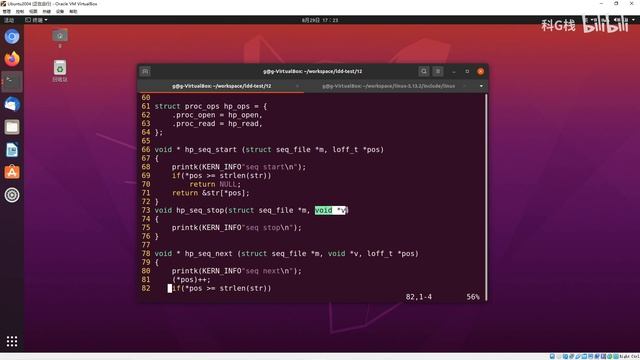
Task: Click line number 77 in vim
Action: (146, 245)
